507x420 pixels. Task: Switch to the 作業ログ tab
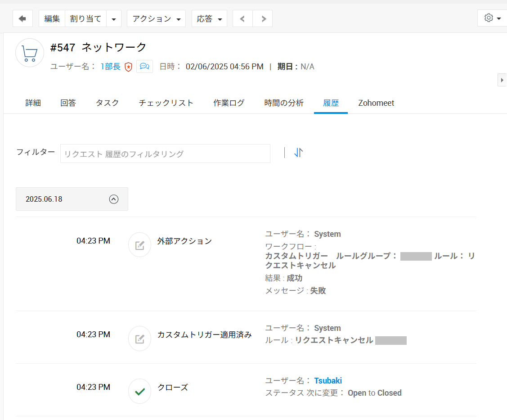229,103
